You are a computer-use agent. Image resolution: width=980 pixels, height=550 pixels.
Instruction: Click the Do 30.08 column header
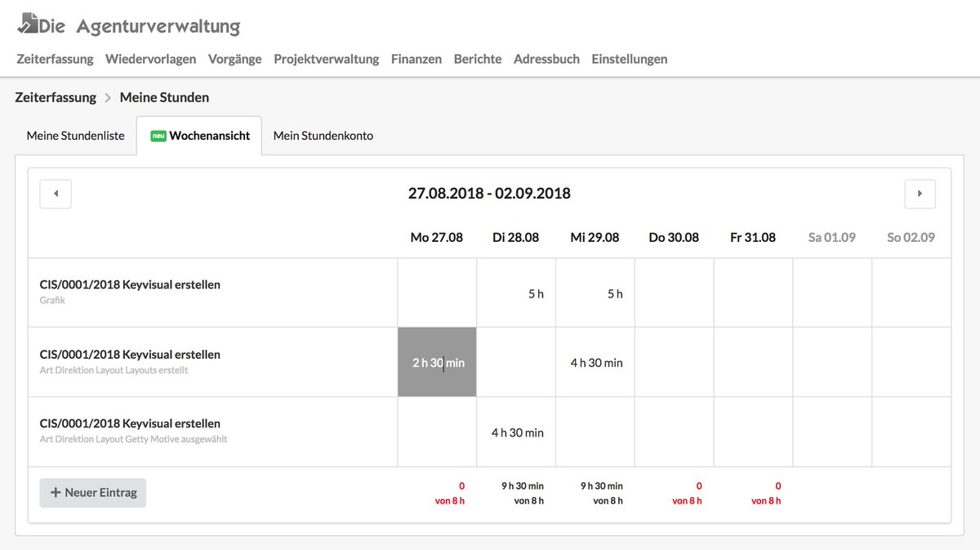pyautogui.click(x=674, y=238)
